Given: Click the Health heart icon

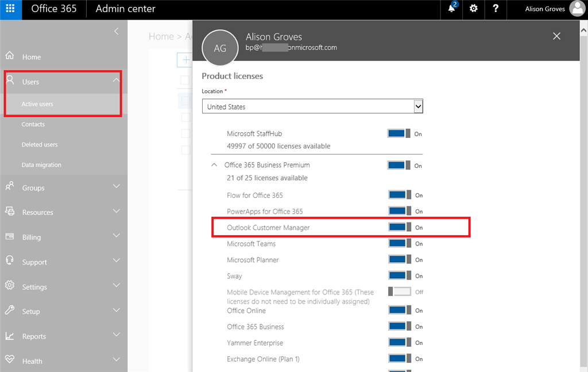Looking at the screenshot, I should tap(10, 359).
